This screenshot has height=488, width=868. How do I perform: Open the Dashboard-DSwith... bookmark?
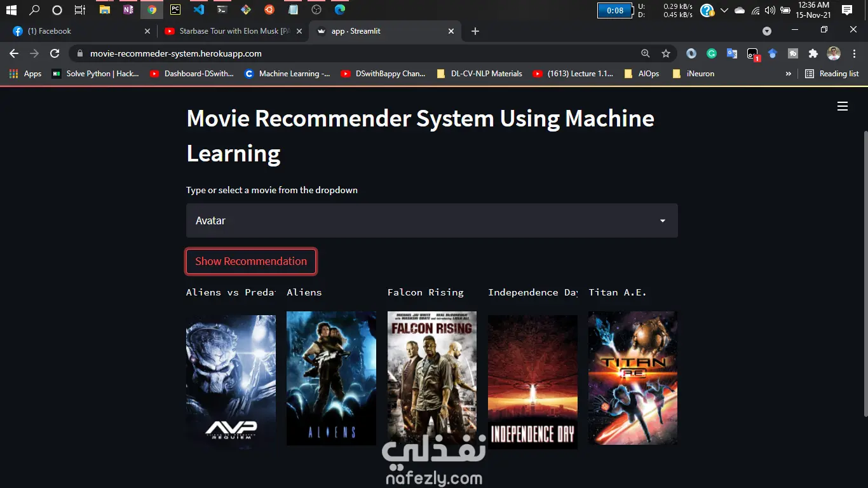pyautogui.click(x=192, y=74)
